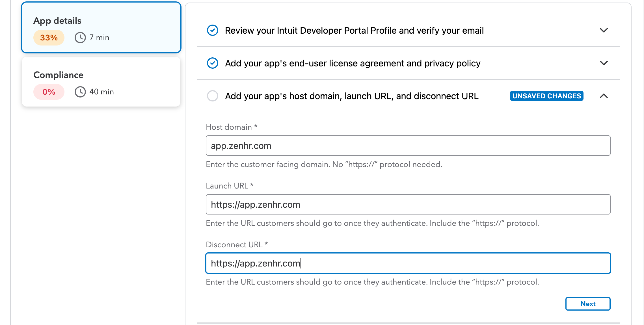This screenshot has height=325, width=644.
Task: Click 'Add your app's host domain' heading
Action: click(x=352, y=96)
